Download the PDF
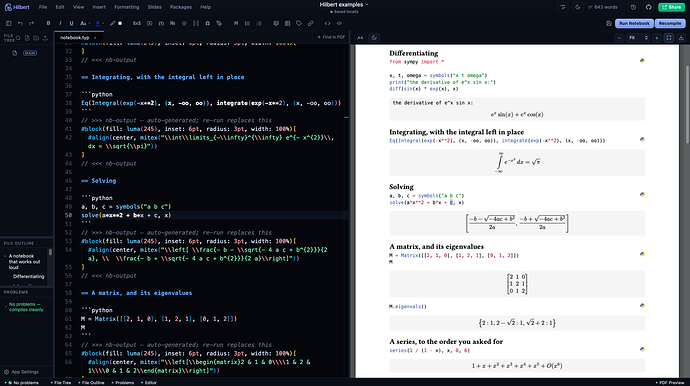This screenshot has height=386, width=690. pos(681,38)
